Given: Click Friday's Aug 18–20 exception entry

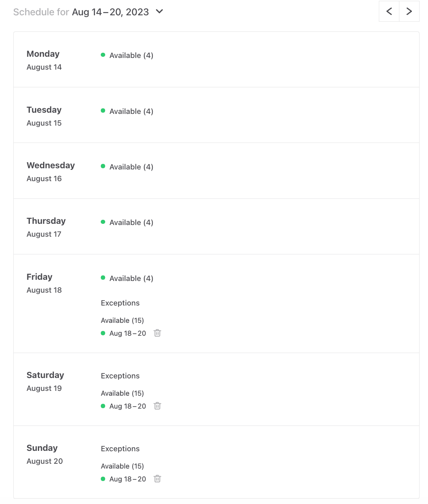Looking at the screenshot, I should pos(127,333).
